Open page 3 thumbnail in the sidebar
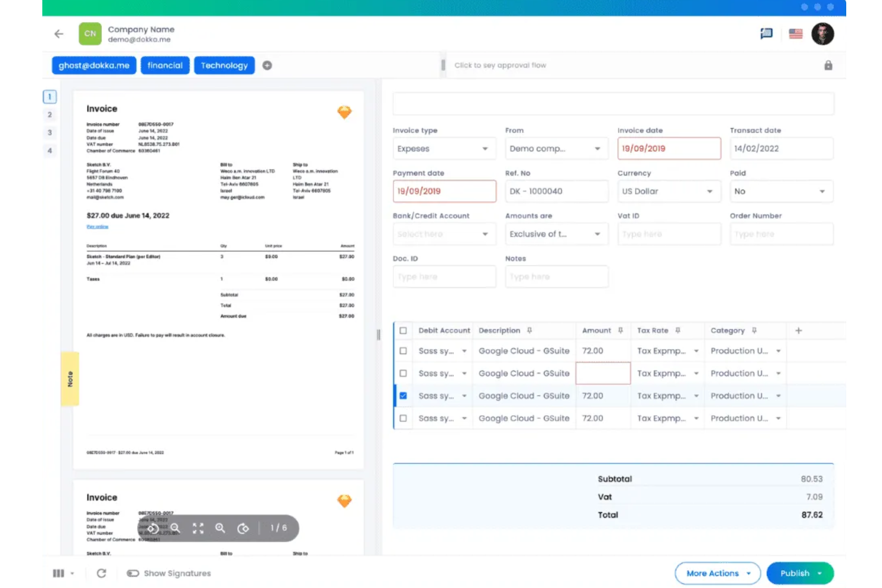 pyautogui.click(x=49, y=132)
